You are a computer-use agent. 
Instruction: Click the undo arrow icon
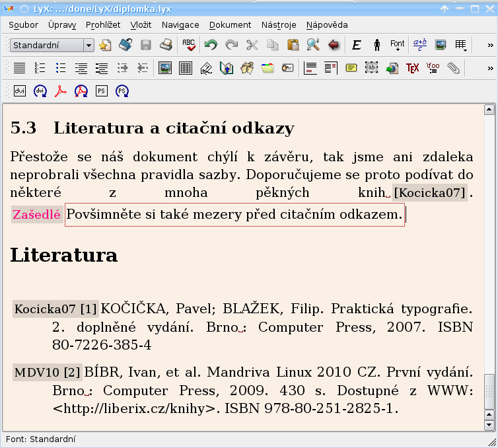click(211, 45)
